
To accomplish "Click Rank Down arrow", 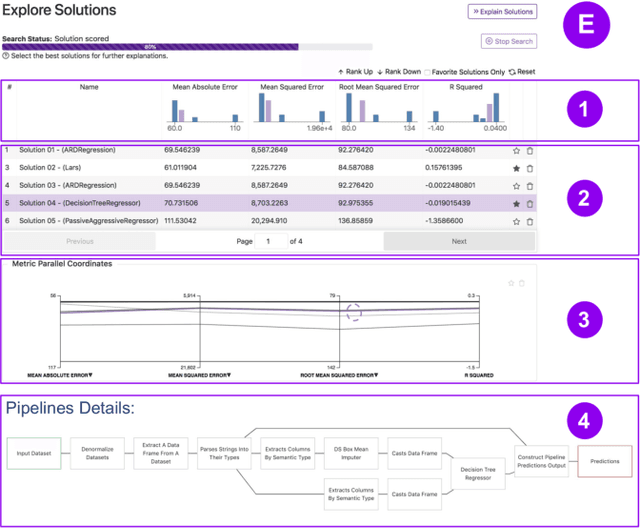I will pyautogui.click(x=398, y=72).
